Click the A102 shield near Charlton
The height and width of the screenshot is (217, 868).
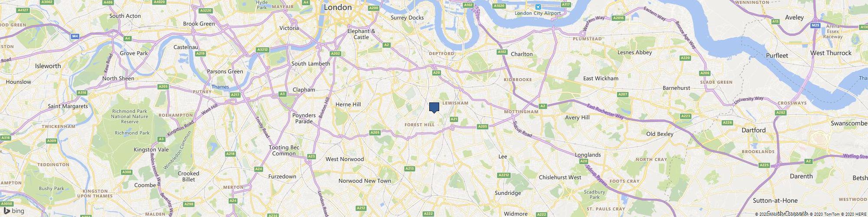point(502,52)
